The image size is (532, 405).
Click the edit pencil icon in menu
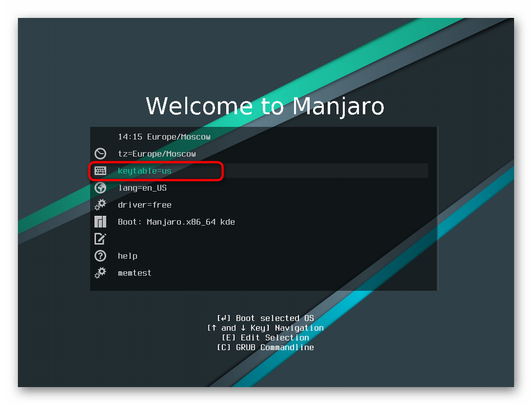100,239
